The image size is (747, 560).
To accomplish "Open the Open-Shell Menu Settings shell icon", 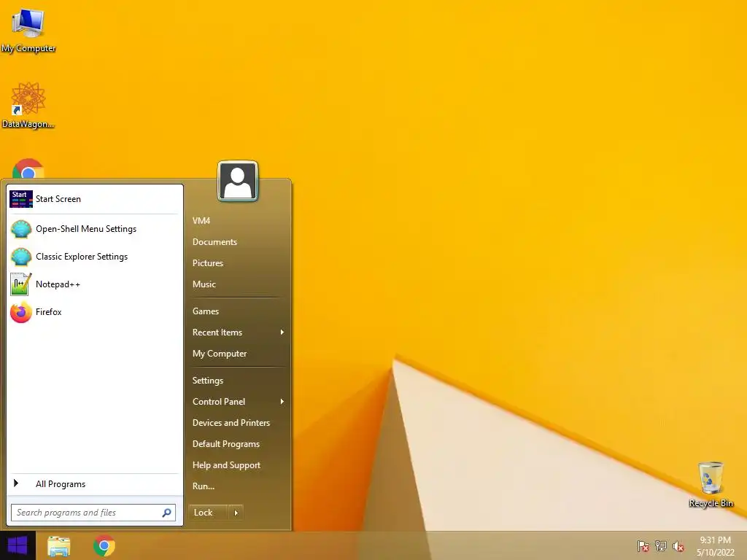I will [x=21, y=229].
